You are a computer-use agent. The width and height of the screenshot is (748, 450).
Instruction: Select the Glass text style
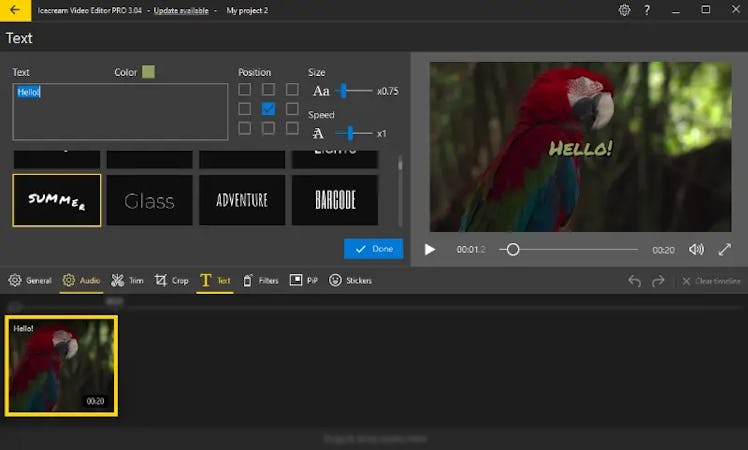tap(149, 200)
